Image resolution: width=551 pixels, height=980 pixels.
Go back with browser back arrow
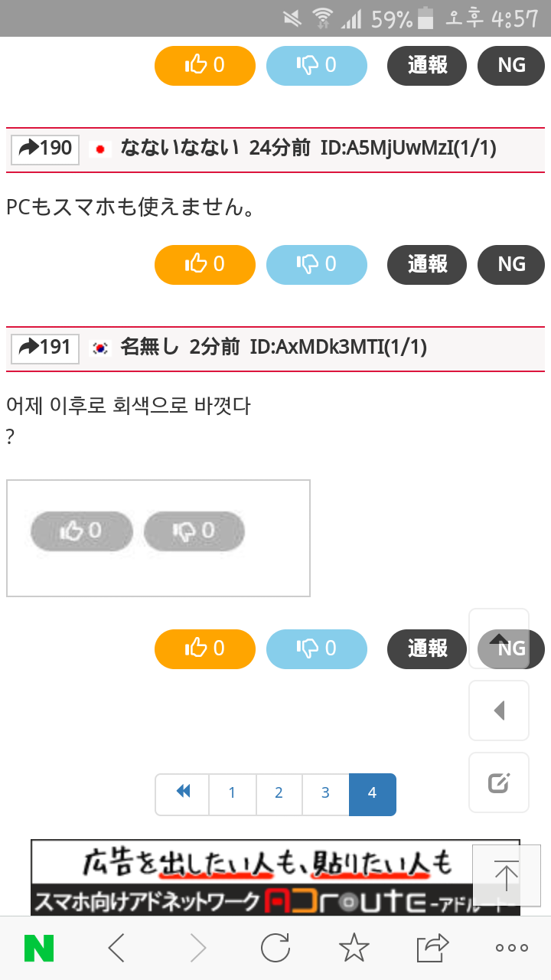point(116,949)
